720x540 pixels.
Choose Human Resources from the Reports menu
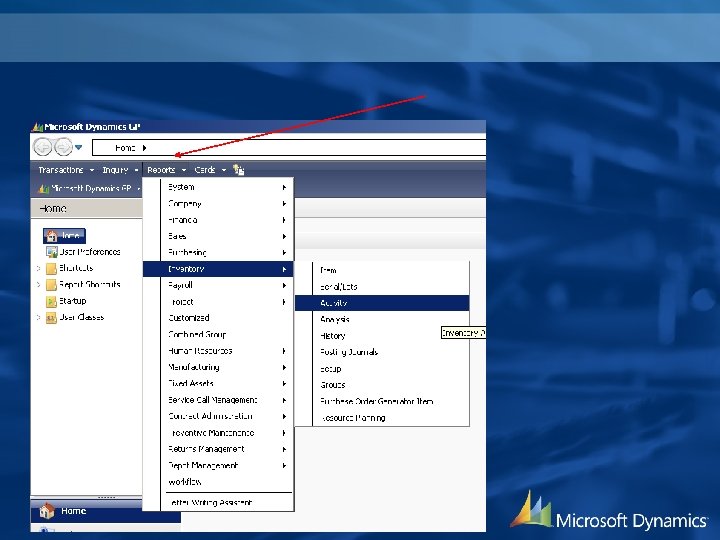click(x=218, y=351)
